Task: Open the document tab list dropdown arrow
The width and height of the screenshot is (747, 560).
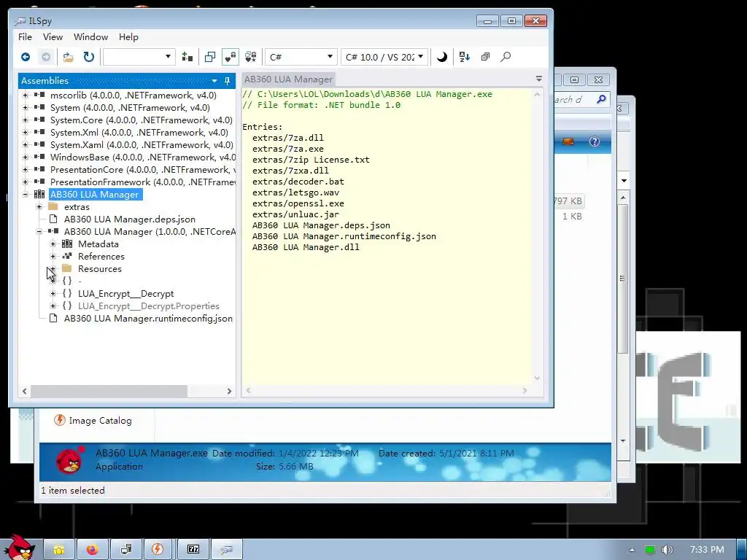Action: coord(539,79)
